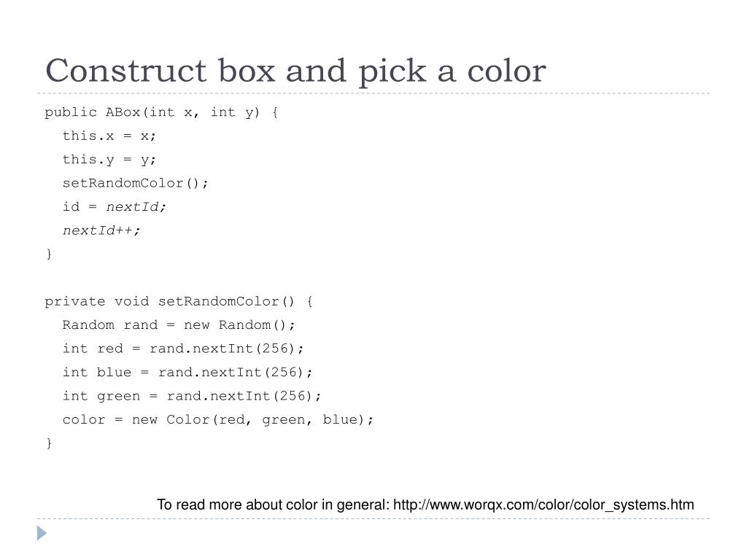747x560 pixels.
Task: Click the blue triangle arrow icon
Action: 42,533
